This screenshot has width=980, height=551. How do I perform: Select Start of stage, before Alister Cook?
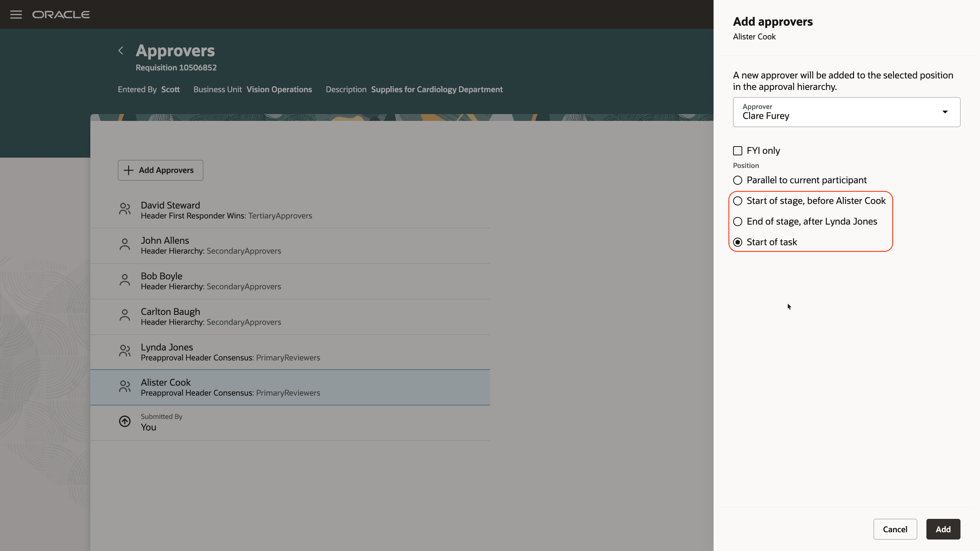[738, 201]
